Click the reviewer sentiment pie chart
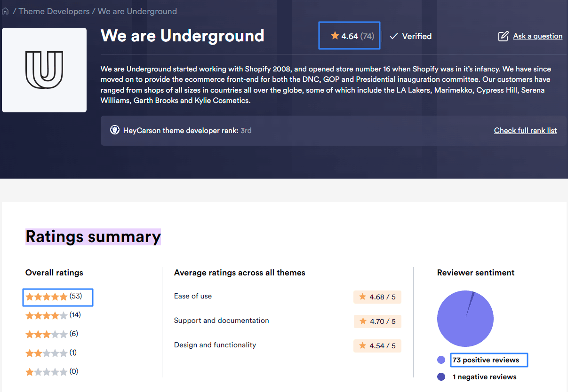 (465, 319)
